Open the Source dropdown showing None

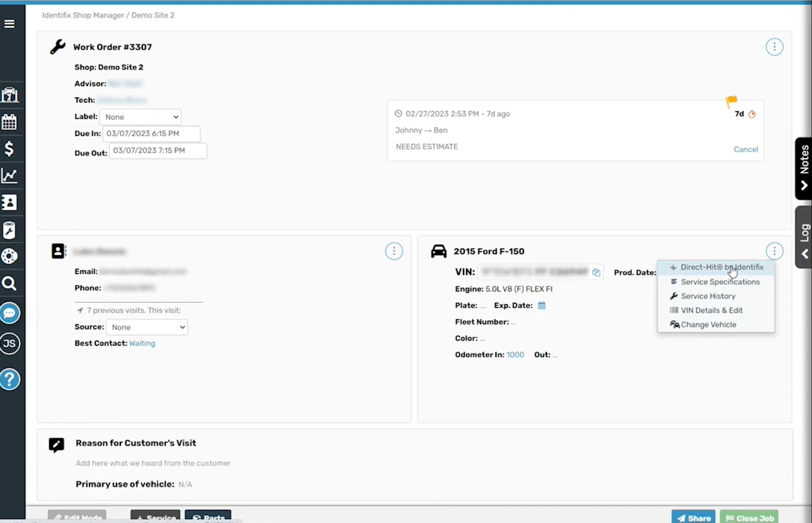click(x=147, y=327)
